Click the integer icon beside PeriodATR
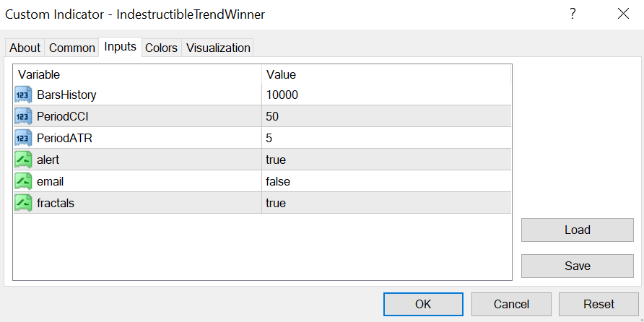Viewport: 644px width, 322px height. [23, 138]
